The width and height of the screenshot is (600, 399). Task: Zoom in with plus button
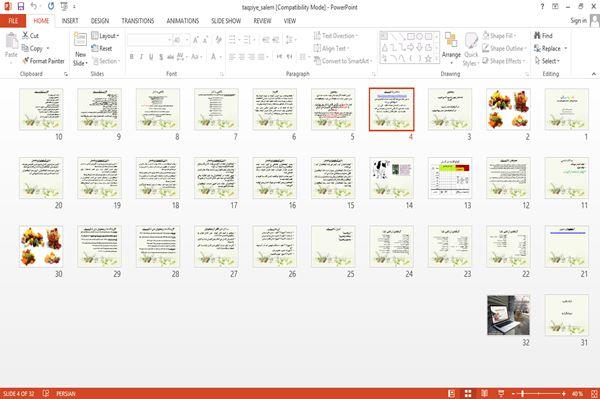[564, 393]
